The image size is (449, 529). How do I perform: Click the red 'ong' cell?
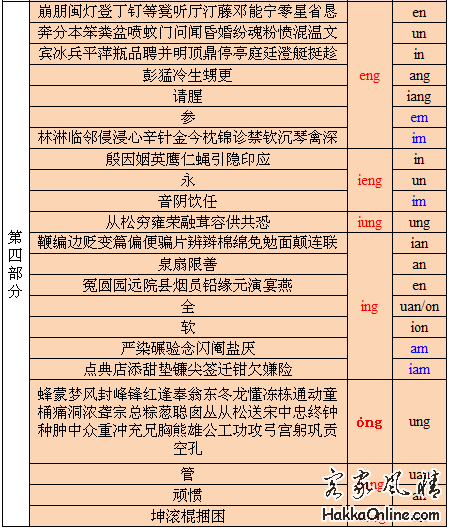[x=370, y=422]
